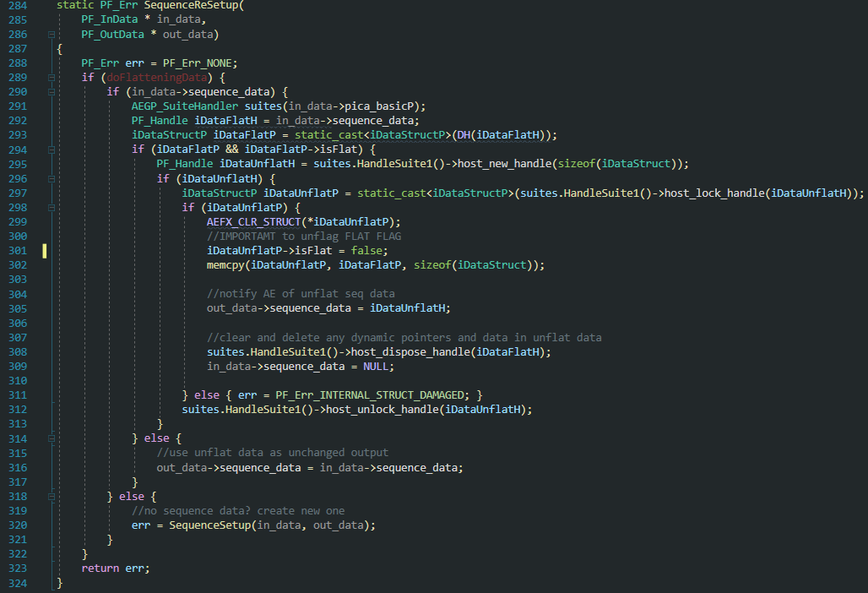Image resolution: width=868 pixels, height=593 pixels.
Task: Collapse the else block fold on line 314
Action: coord(52,438)
